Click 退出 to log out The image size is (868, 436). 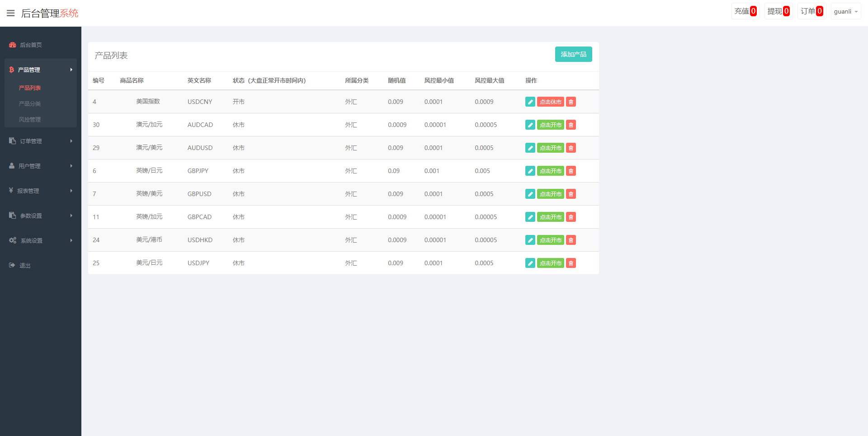click(x=25, y=266)
